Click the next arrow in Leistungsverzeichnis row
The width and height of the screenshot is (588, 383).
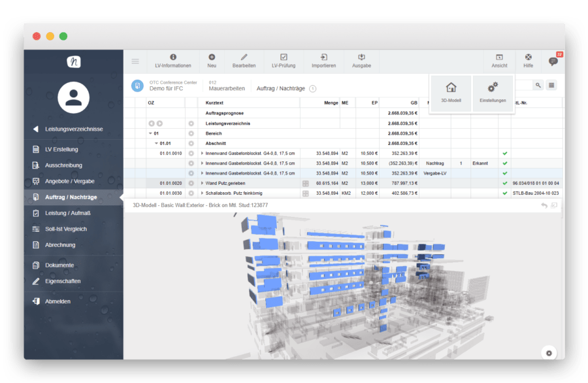160,124
